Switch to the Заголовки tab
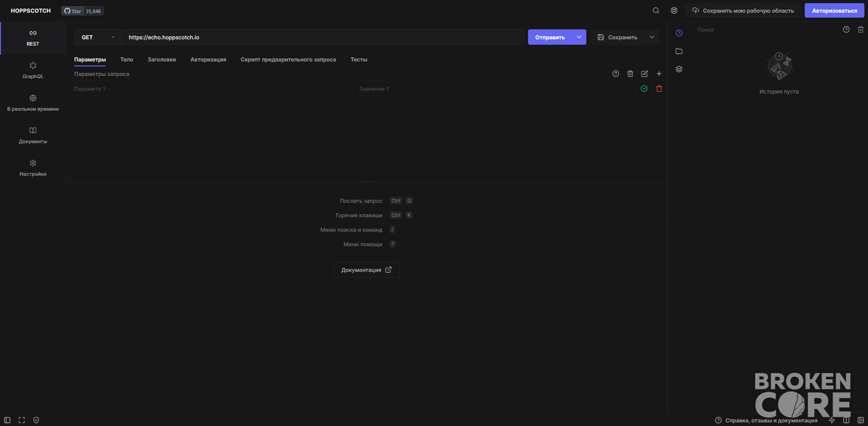Image resolution: width=868 pixels, height=426 pixels. click(x=161, y=60)
